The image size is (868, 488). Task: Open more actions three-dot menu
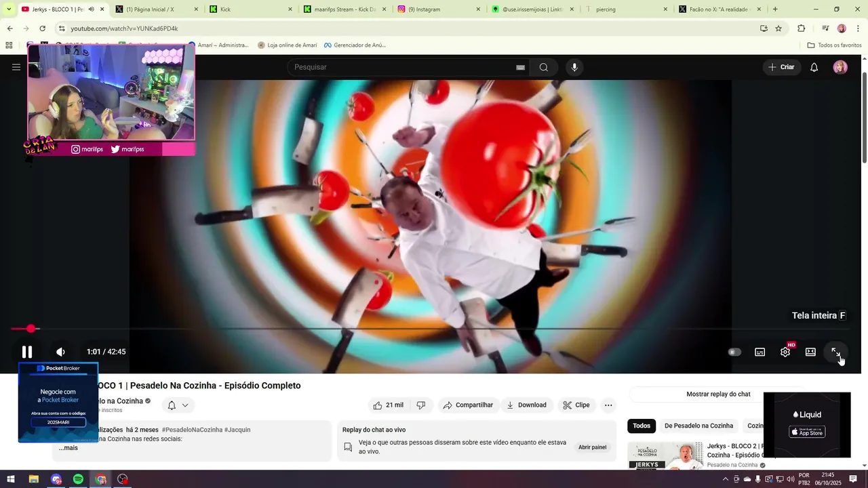(x=608, y=405)
